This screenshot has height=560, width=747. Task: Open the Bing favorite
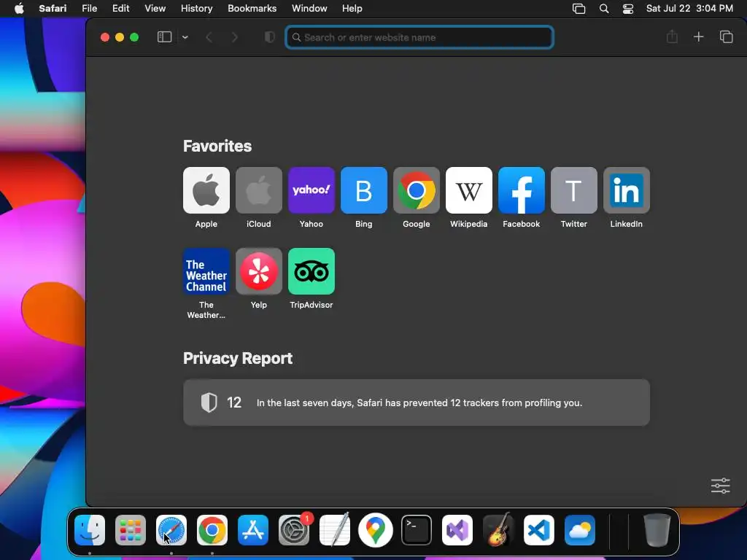click(x=364, y=190)
